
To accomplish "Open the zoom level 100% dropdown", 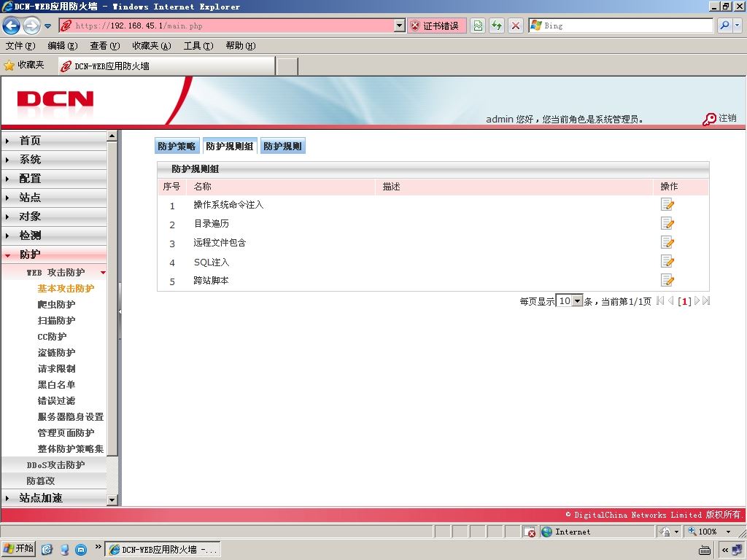I will (x=728, y=532).
